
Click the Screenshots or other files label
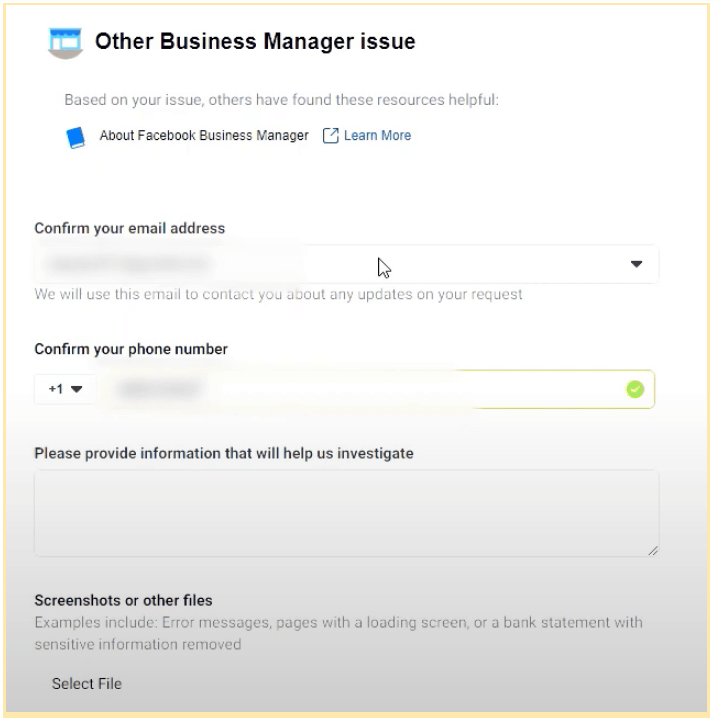click(x=123, y=600)
